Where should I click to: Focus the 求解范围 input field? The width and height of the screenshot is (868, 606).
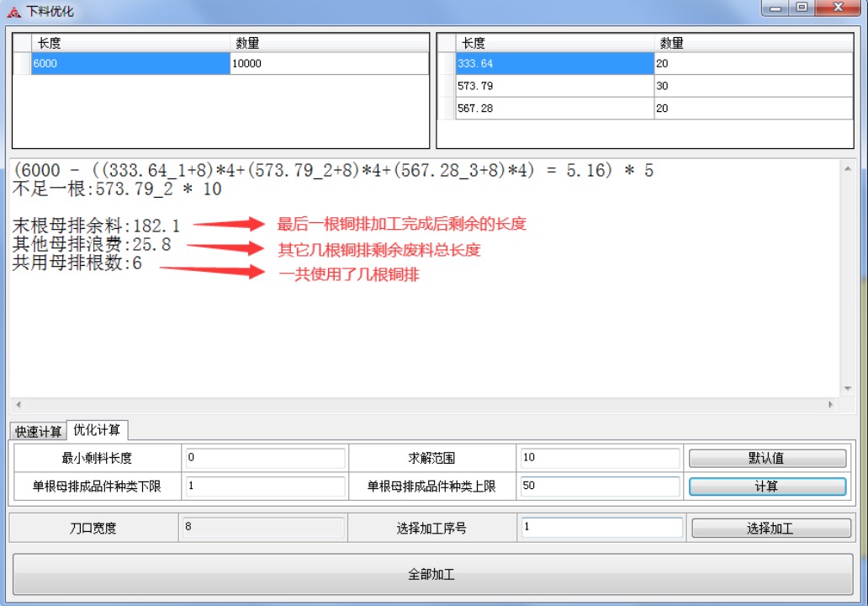point(600,458)
